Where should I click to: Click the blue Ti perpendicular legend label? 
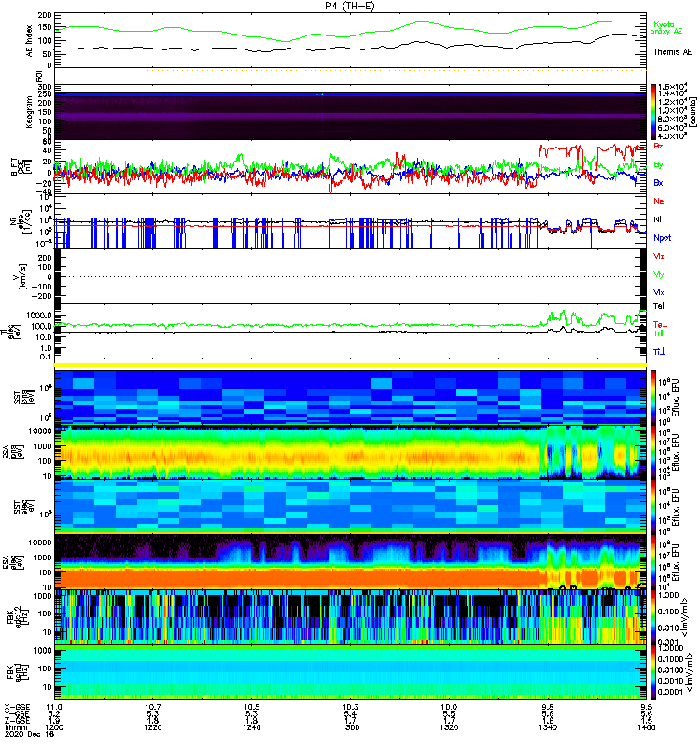tap(659, 352)
